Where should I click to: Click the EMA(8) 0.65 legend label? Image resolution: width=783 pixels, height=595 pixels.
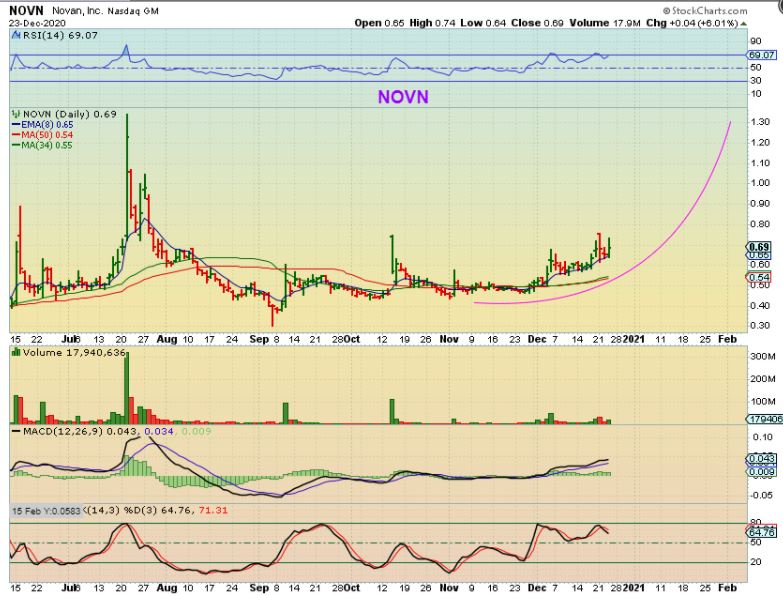(47, 125)
